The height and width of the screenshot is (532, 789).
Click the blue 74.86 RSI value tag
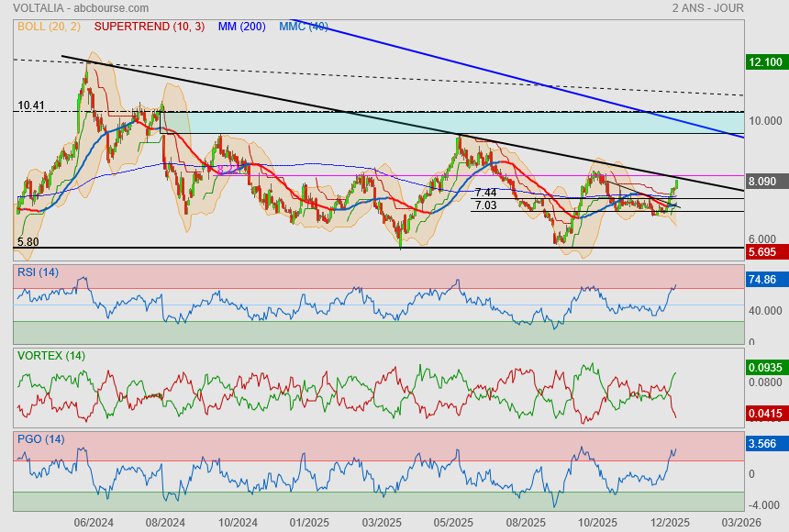pos(765,281)
